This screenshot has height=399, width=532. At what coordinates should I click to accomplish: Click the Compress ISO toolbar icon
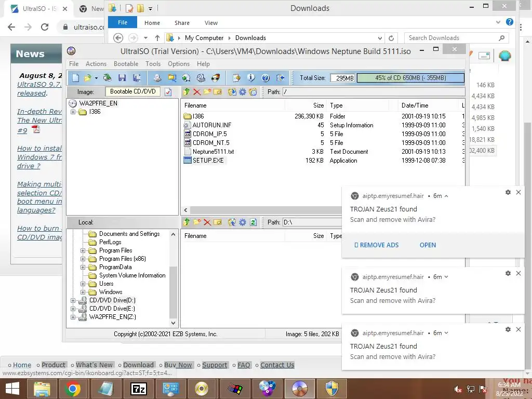[x=172, y=78]
